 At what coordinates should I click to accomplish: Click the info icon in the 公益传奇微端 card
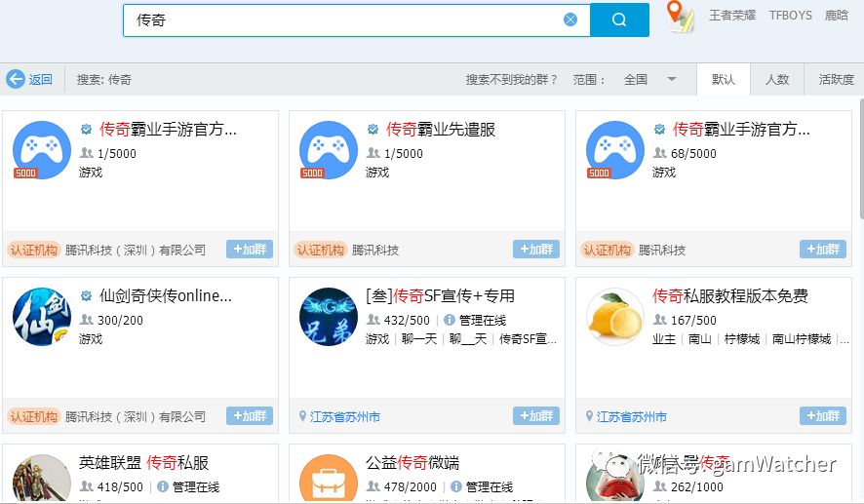pos(456,486)
